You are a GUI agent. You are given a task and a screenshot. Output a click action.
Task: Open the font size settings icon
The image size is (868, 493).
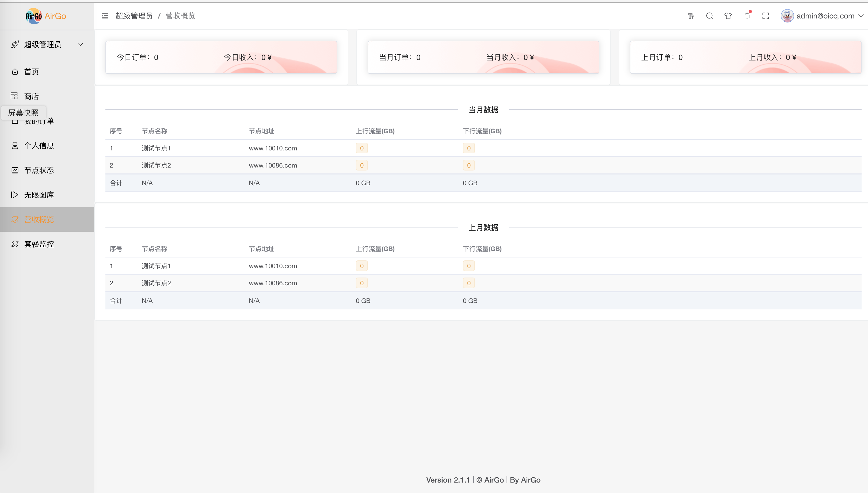(691, 16)
